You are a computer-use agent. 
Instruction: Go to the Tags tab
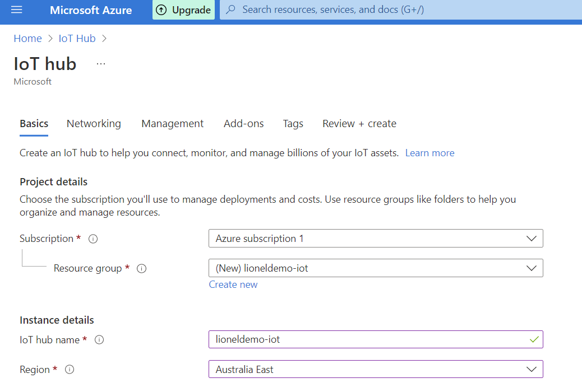pos(293,123)
